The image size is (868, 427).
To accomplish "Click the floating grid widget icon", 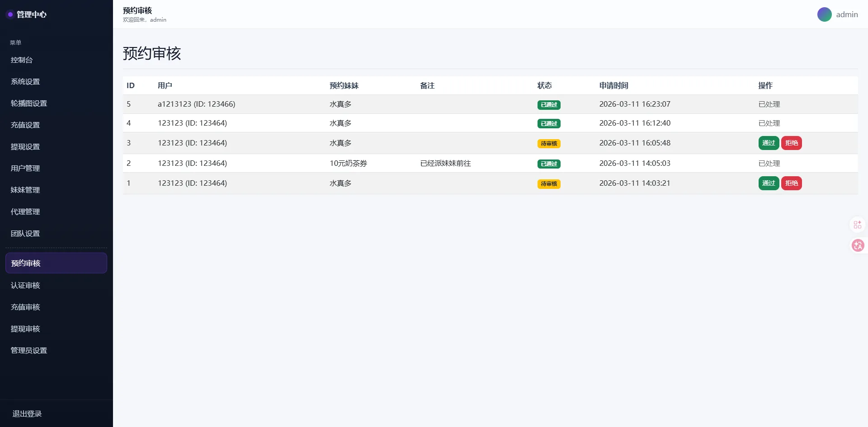I will (858, 225).
